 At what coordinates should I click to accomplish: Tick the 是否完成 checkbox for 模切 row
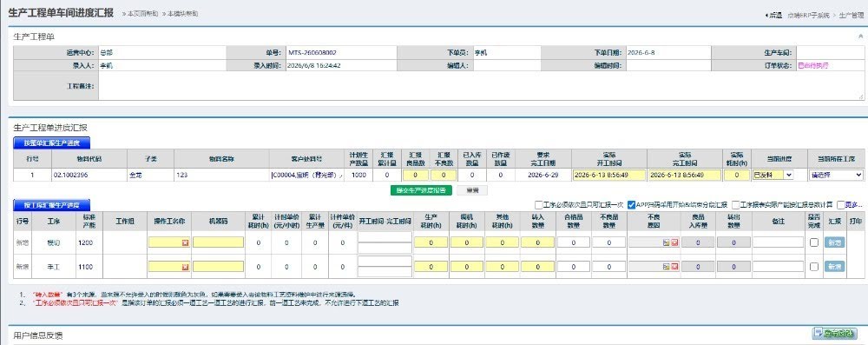(814, 242)
